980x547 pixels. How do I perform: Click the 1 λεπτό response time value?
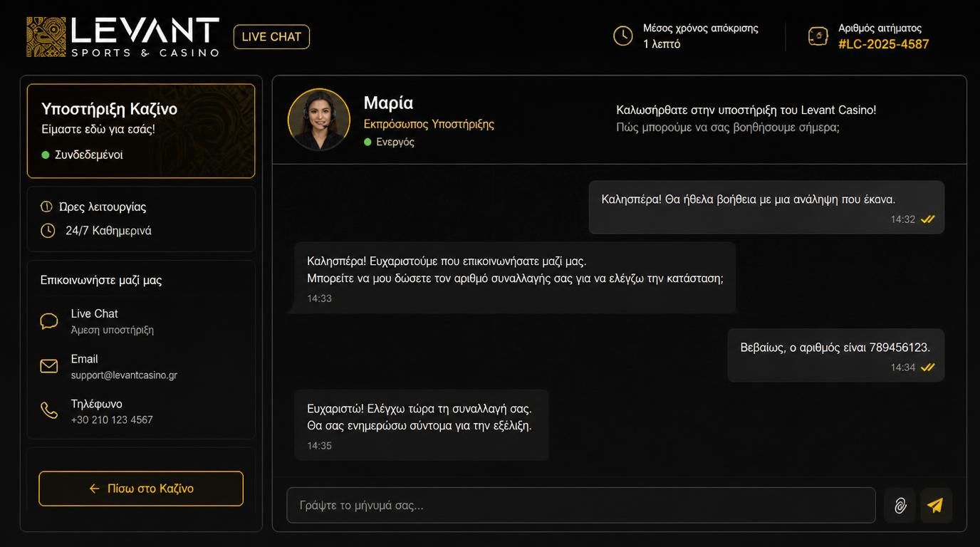coord(662,44)
